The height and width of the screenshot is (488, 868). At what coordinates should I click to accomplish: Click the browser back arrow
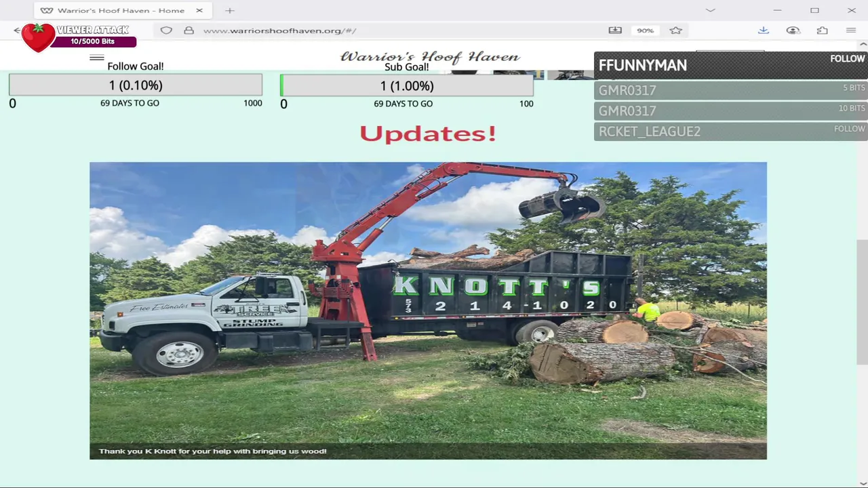tap(17, 30)
